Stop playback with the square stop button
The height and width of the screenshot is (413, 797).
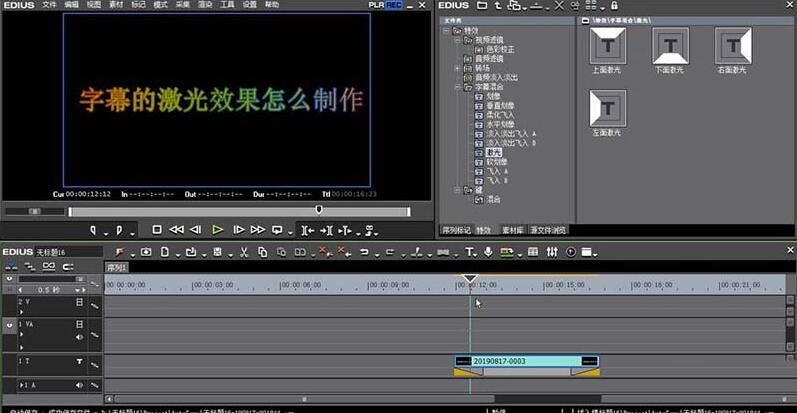tap(157, 230)
